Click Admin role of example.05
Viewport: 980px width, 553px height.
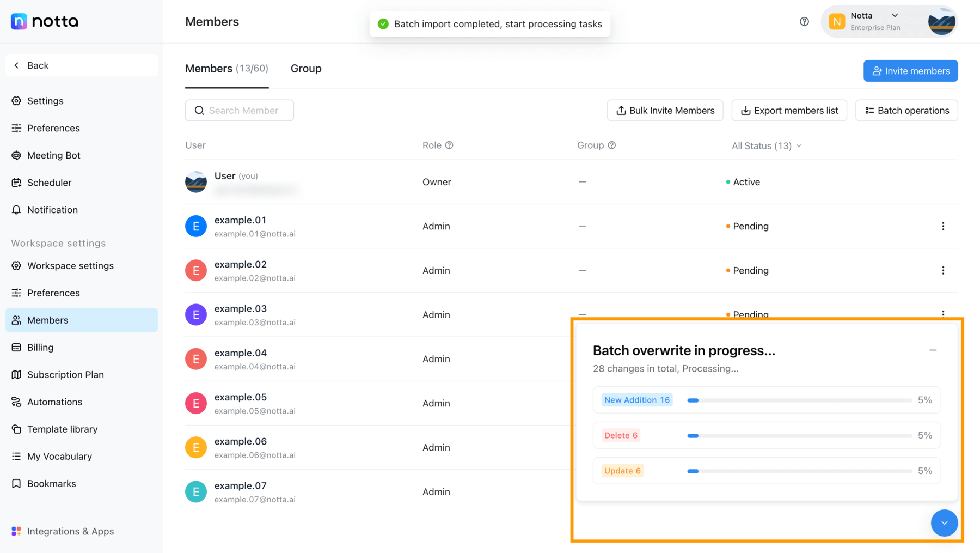pos(436,403)
